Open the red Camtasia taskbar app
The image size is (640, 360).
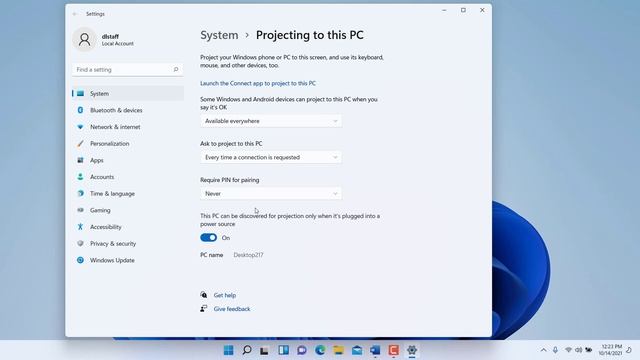[x=393, y=350]
